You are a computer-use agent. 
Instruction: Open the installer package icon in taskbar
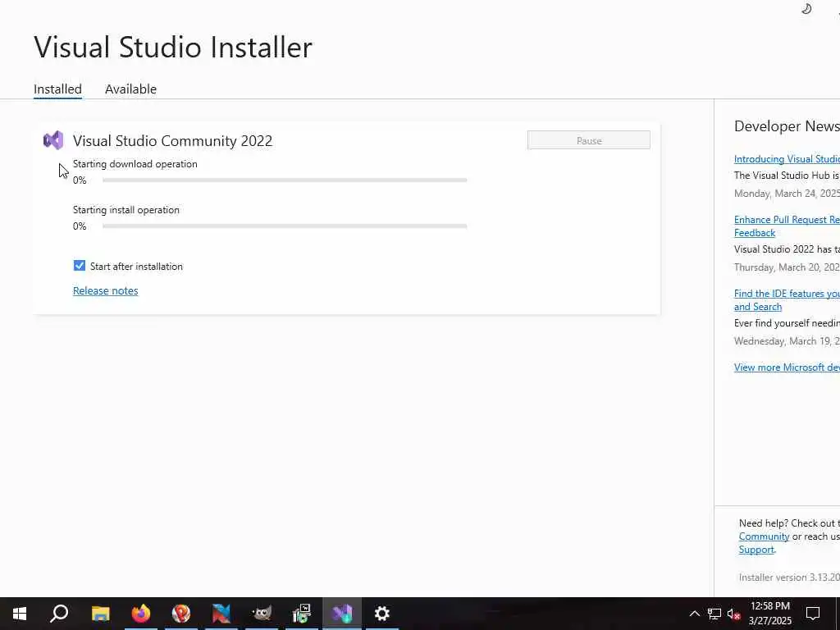(x=302, y=614)
